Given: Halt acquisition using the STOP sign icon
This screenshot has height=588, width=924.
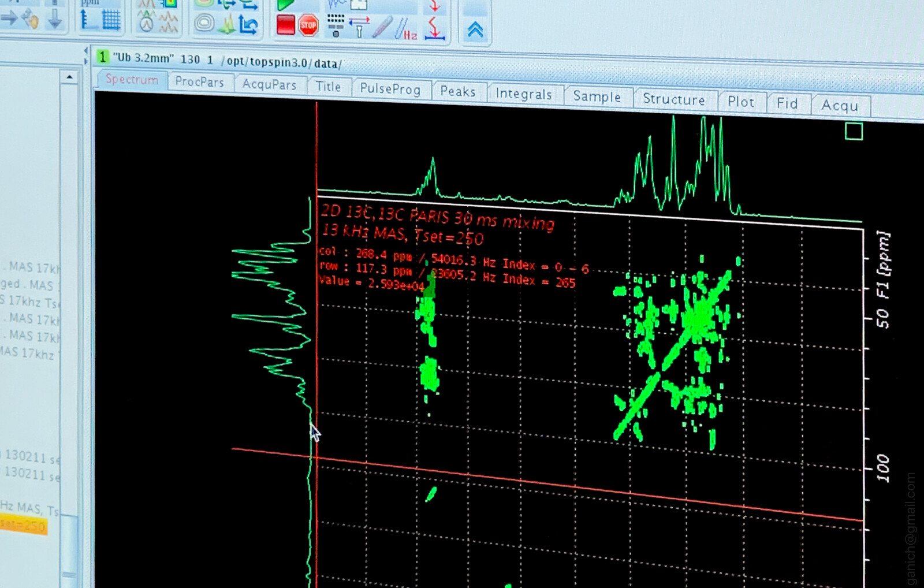Looking at the screenshot, I should coord(308,26).
